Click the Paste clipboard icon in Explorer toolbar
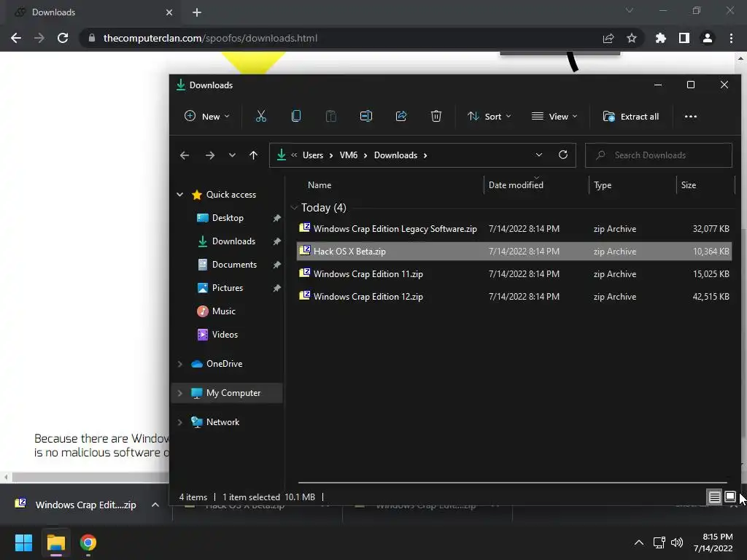This screenshot has width=747, height=560. (330, 116)
